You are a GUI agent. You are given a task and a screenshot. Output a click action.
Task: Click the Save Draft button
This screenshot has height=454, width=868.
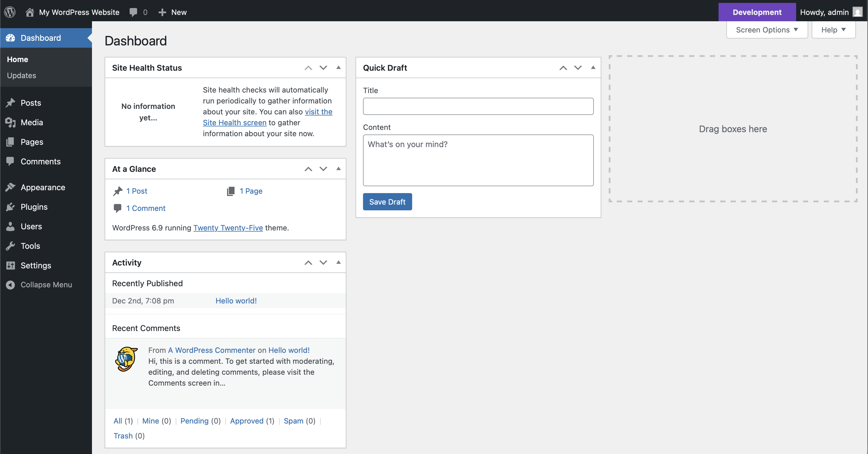point(387,202)
